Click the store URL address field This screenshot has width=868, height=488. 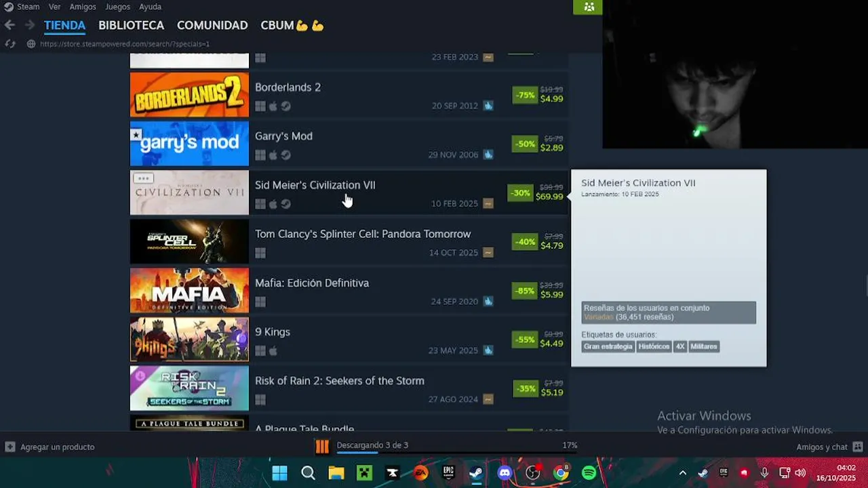(125, 43)
